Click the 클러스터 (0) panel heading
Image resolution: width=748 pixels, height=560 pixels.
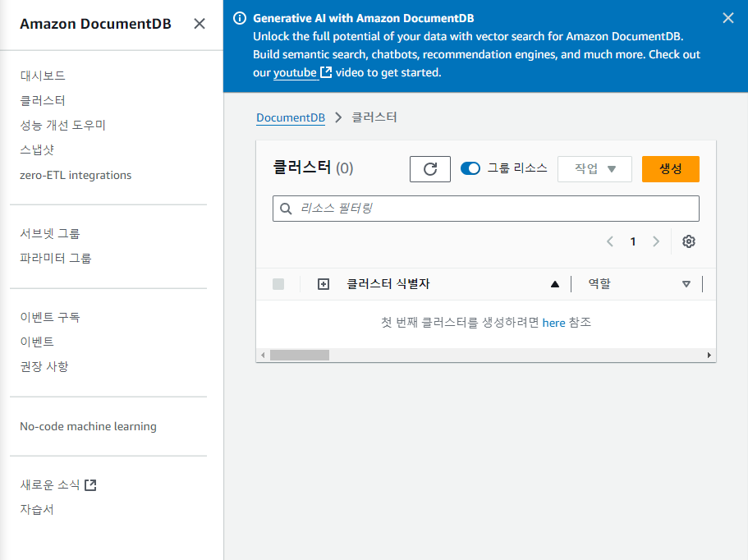(313, 168)
